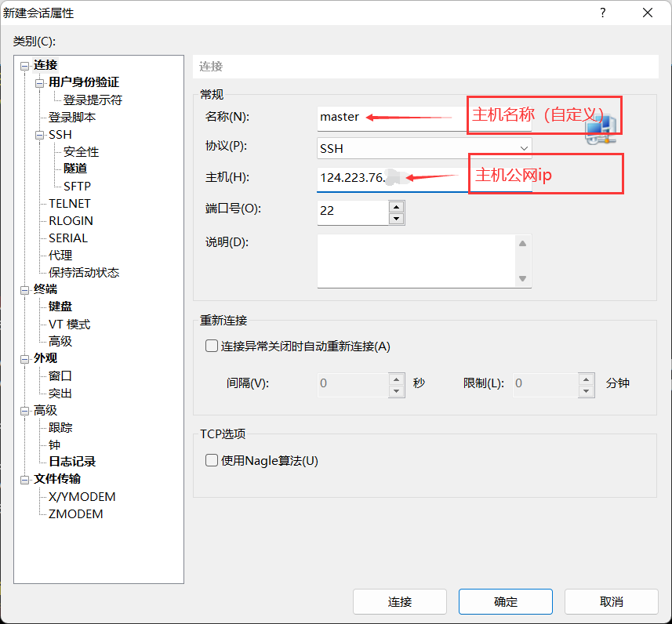Increase 限制 value with up arrow

(586, 379)
